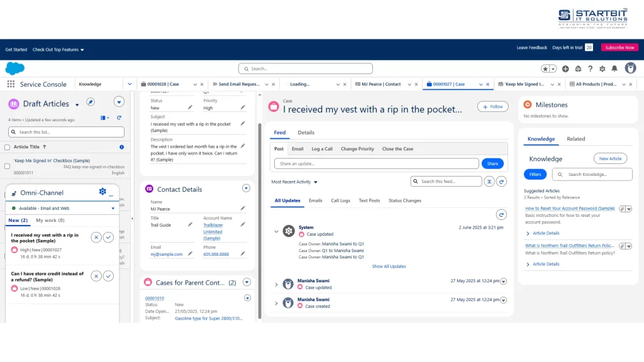The width and height of the screenshot is (644, 362).
Task: Edit the contact Email pencil icon
Action: click(190, 254)
